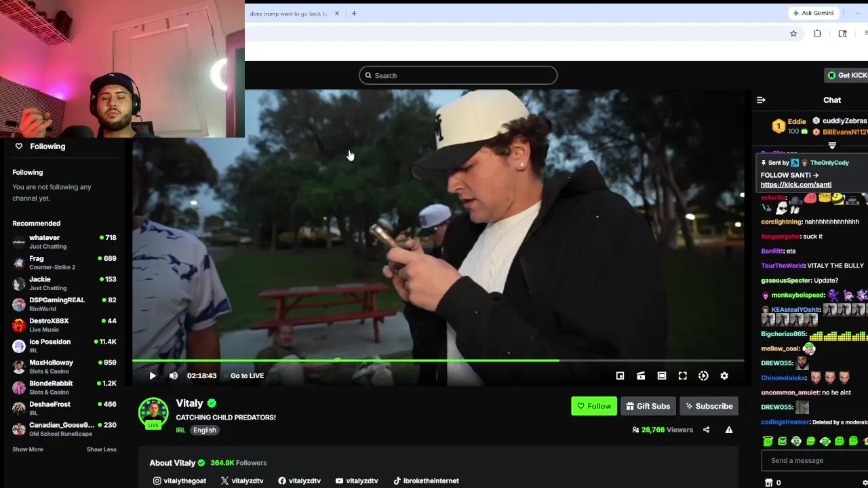This screenshot has height=488, width=868.
Task: Open YouTube link vitalyzdtv
Action: tap(357, 481)
